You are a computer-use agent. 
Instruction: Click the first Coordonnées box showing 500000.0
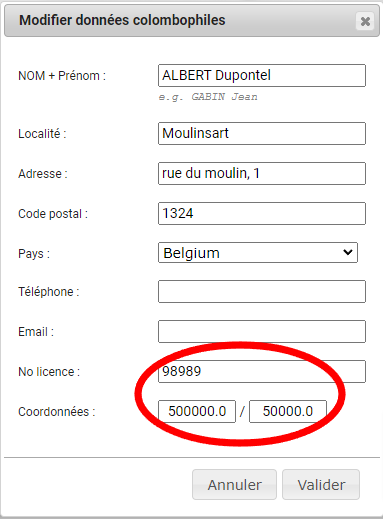pos(197,411)
